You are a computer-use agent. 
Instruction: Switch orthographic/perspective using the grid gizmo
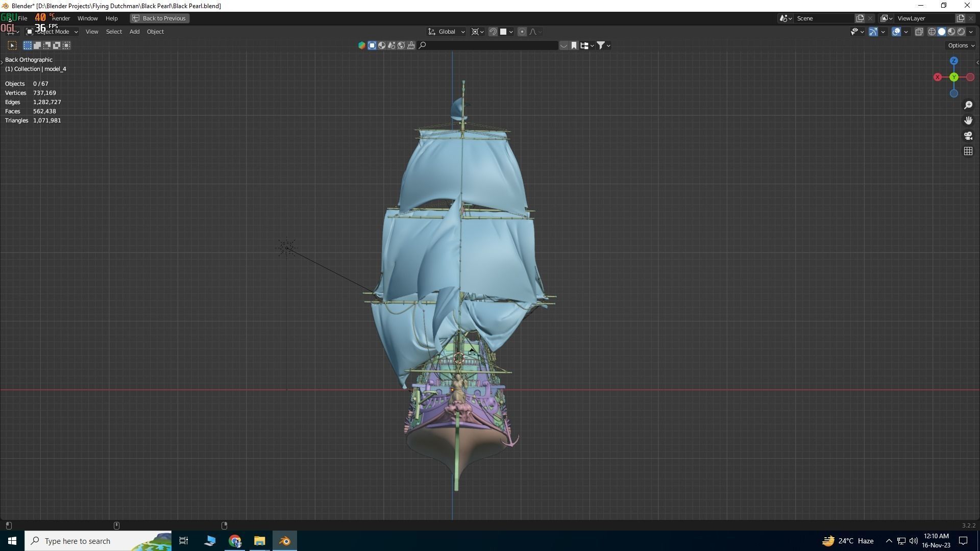[968, 151]
